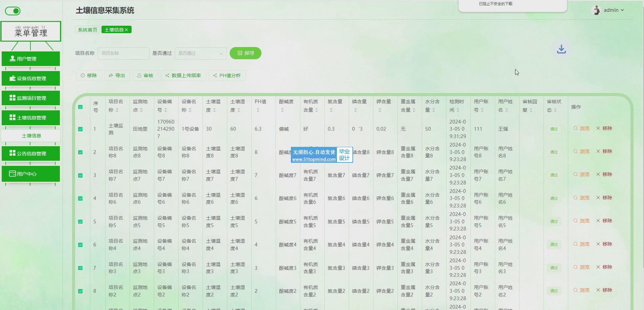
Task: Click device number 1709602142907 cell
Action: coord(166,129)
